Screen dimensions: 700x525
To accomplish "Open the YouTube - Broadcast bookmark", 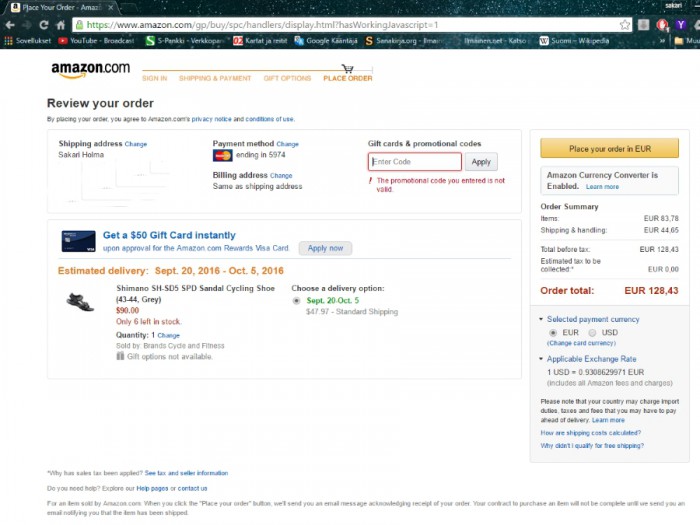I will tap(96, 41).
